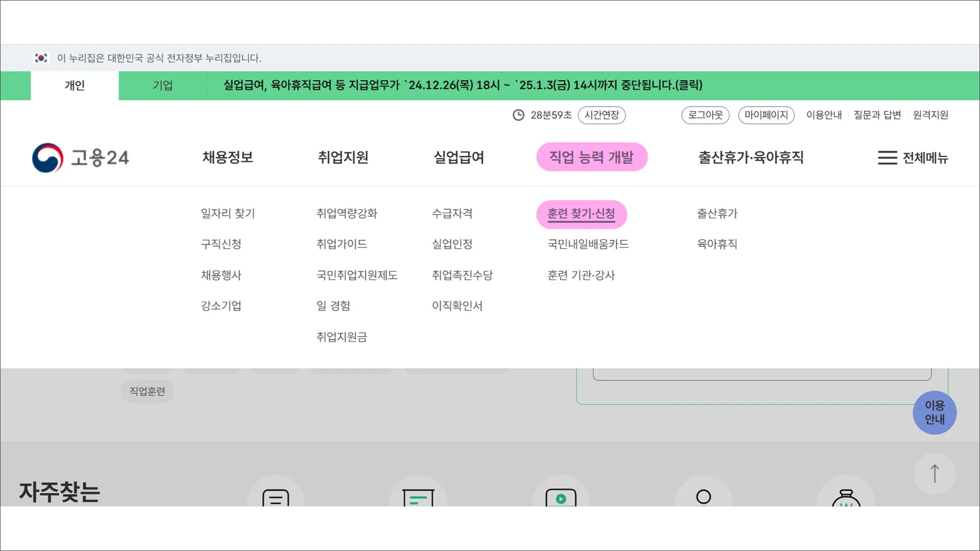
Task: Open the 마이페이지 button
Action: (x=766, y=115)
